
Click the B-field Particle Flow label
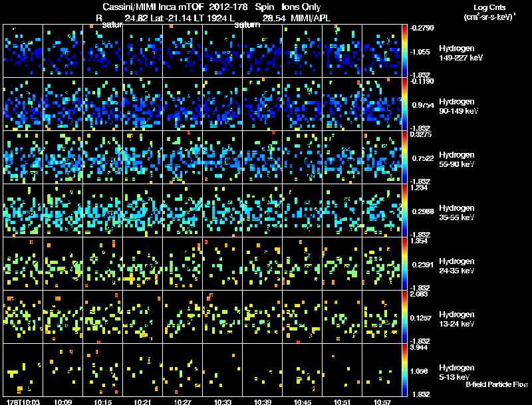pos(497,384)
